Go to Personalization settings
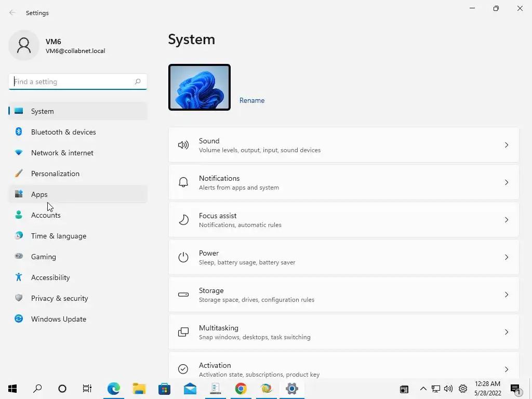 tap(78, 174)
